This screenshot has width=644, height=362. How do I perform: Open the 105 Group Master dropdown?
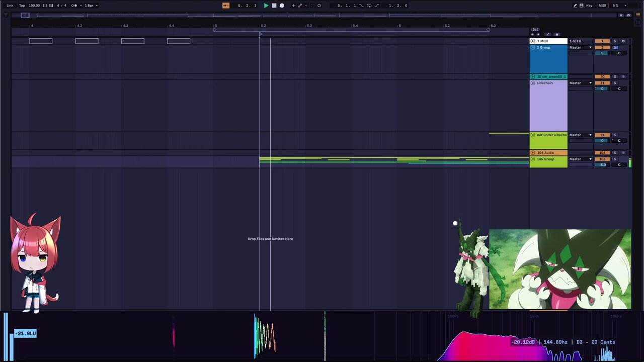click(x=580, y=159)
